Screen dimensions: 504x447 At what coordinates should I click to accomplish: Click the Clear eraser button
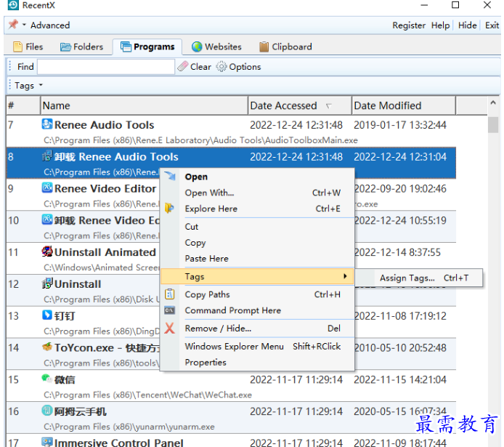[194, 67]
